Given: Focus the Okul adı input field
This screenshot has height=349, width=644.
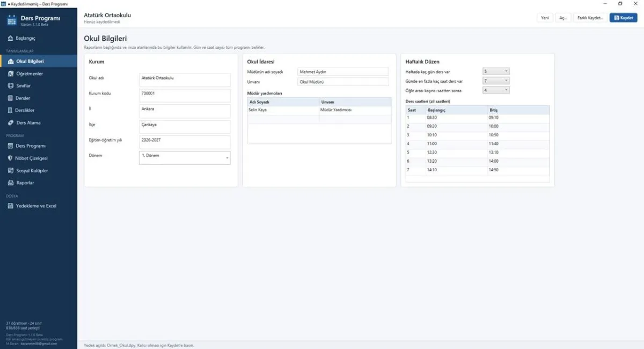Looking at the screenshot, I should pos(185,80).
